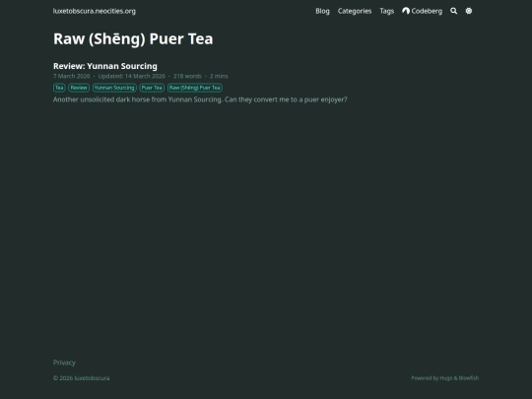The width and height of the screenshot is (532, 399).
Task: Click the '7 March 2026' date text
Action: 72,76
